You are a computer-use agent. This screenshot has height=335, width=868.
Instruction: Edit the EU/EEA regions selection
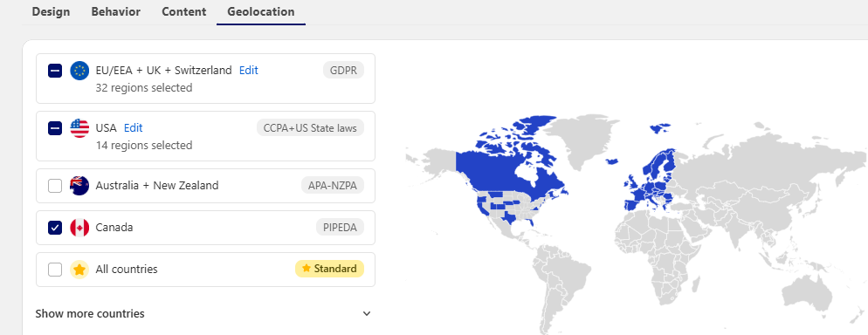[249, 70]
